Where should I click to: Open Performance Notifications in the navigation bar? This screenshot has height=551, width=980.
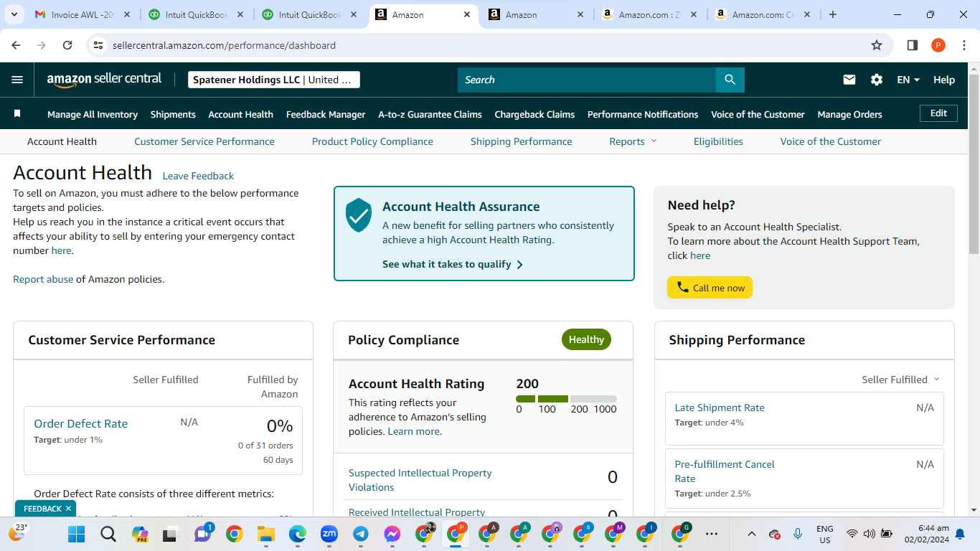[x=643, y=114]
